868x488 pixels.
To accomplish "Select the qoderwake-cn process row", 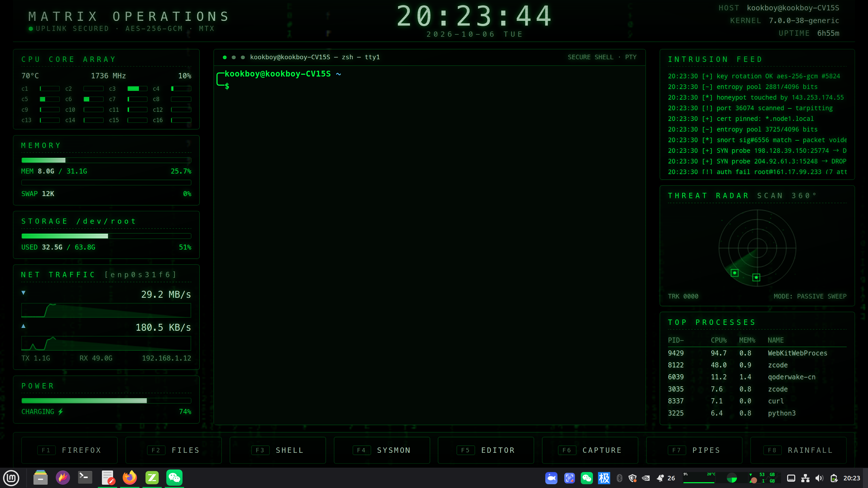I will click(x=757, y=377).
